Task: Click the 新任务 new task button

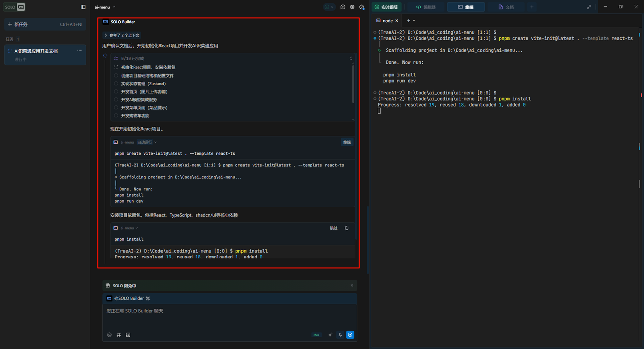Action: pyautogui.click(x=45, y=24)
